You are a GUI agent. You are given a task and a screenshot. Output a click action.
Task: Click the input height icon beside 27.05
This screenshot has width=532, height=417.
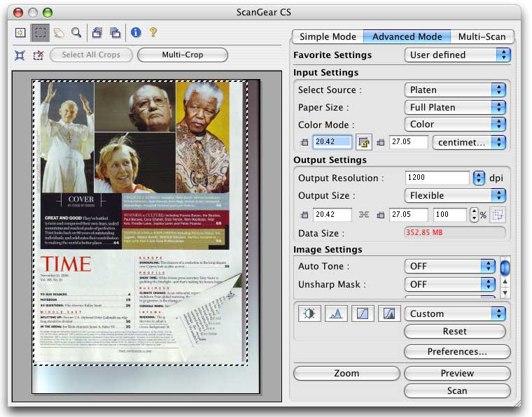pos(381,143)
